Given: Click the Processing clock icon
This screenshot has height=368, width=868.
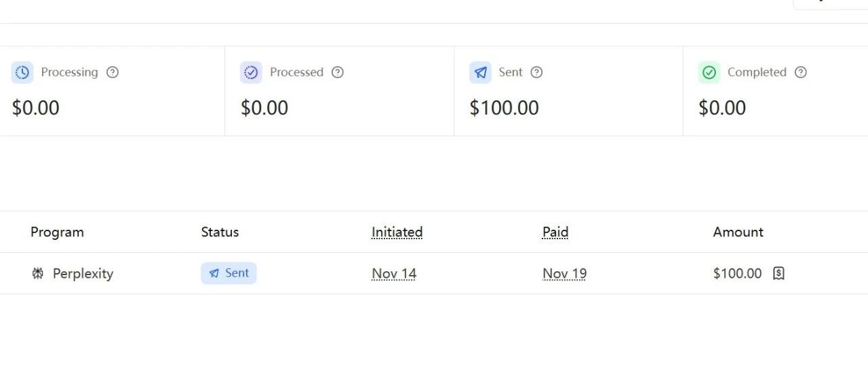Looking at the screenshot, I should click(22, 73).
